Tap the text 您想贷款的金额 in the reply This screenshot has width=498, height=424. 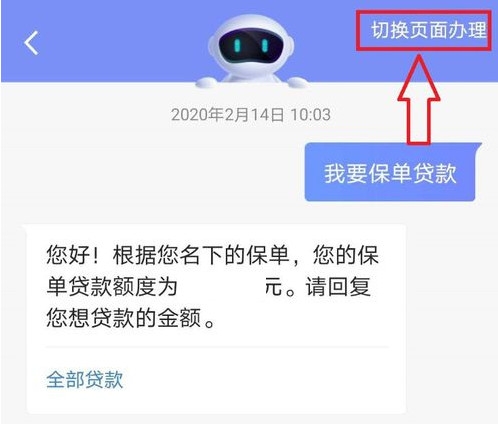[x=124, y=318]
